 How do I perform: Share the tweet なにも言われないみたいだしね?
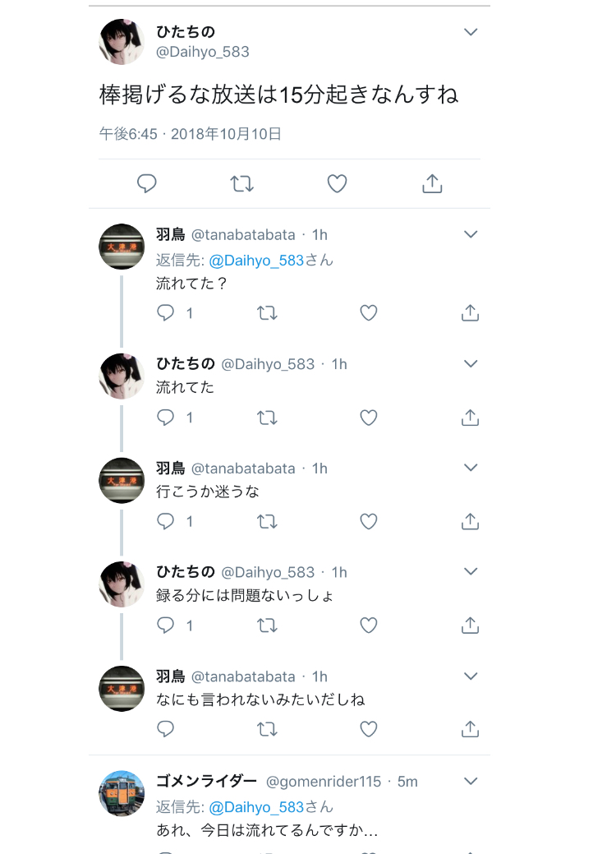(x=470, y=729)
